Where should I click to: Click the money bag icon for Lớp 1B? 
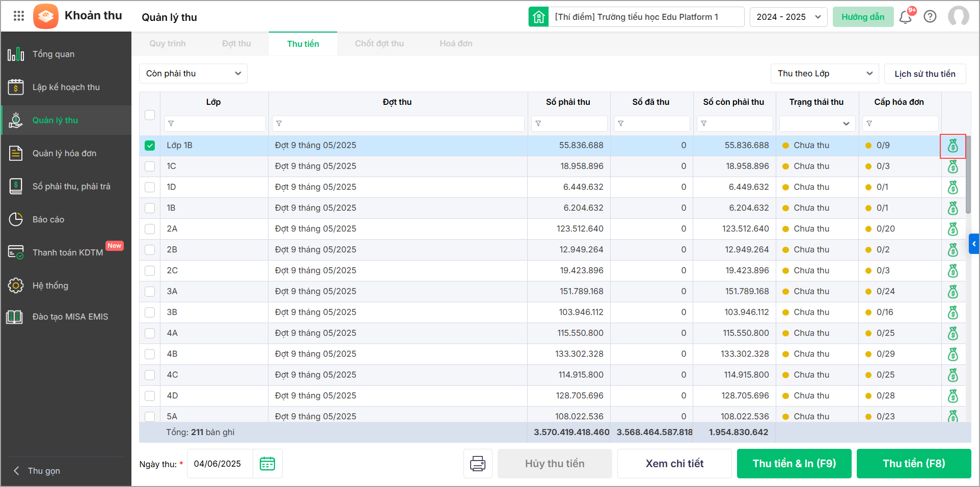(x=952, y=146)
